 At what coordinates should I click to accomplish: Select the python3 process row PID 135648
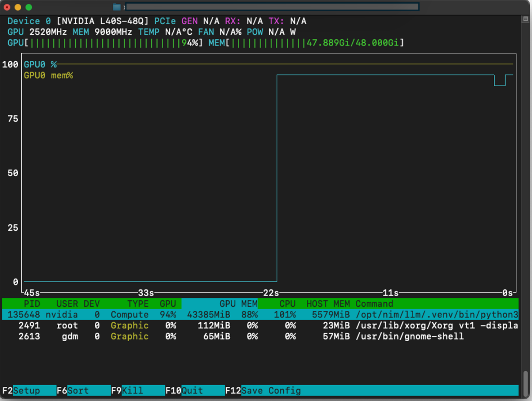coord(260,315)
